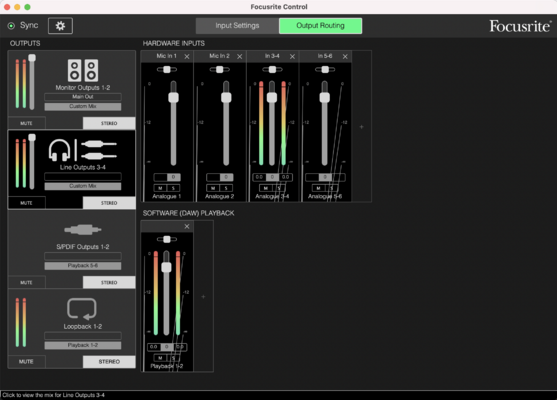Mute Monitor Outputs 1-2

[x=27, y=123]
